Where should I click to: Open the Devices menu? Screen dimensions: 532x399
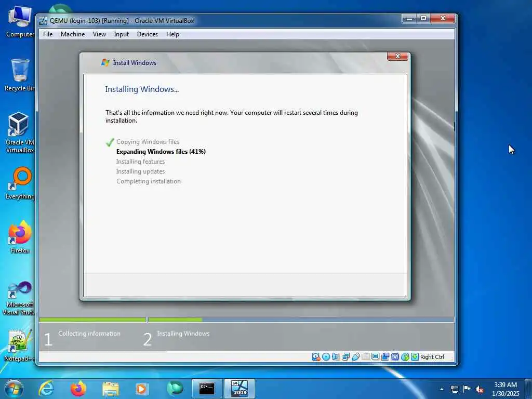click(147, 34)
